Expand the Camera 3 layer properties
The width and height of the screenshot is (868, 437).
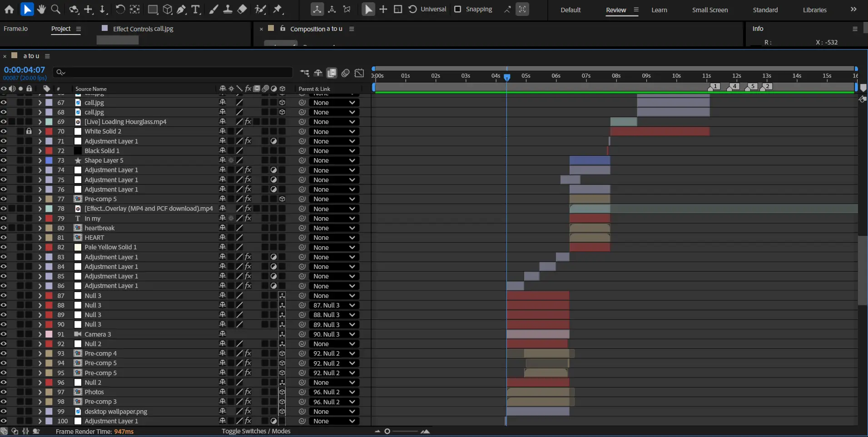coord(40,334)
